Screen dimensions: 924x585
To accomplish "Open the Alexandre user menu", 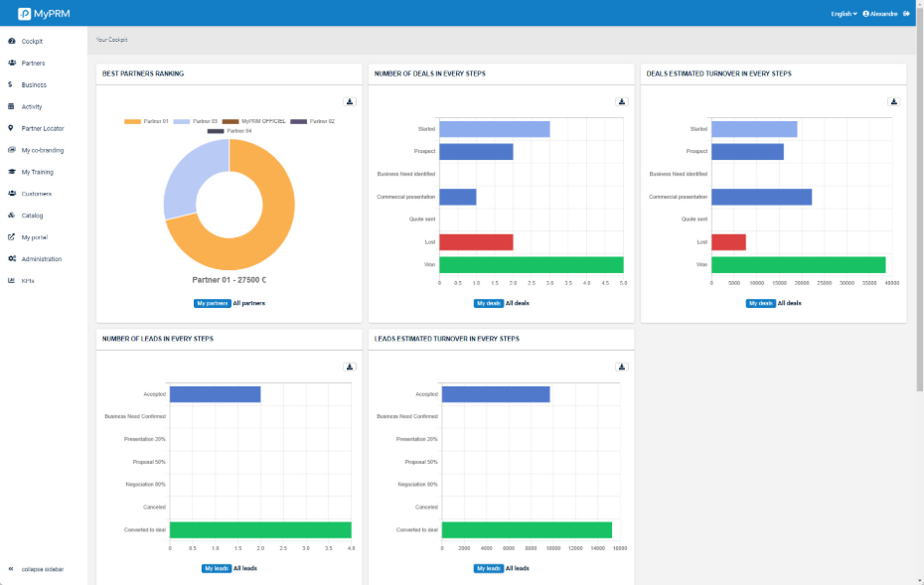I will (x=881, y=14).
